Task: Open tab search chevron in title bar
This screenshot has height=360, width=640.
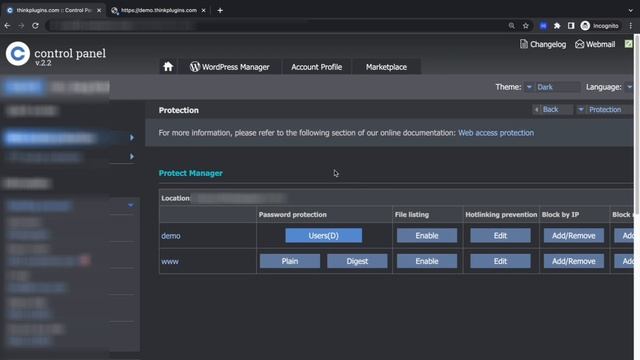Action: [x=630, y=11]
